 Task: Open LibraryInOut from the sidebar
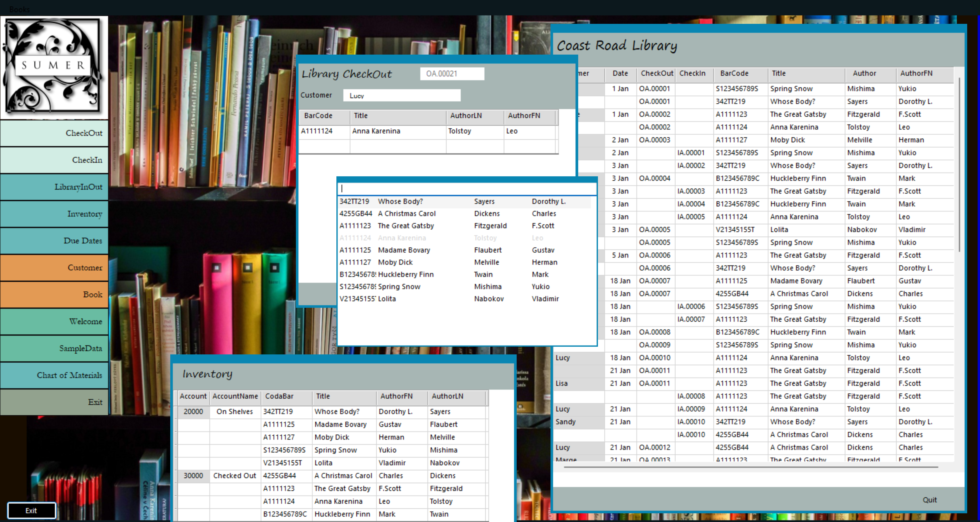tap(54, 187)
